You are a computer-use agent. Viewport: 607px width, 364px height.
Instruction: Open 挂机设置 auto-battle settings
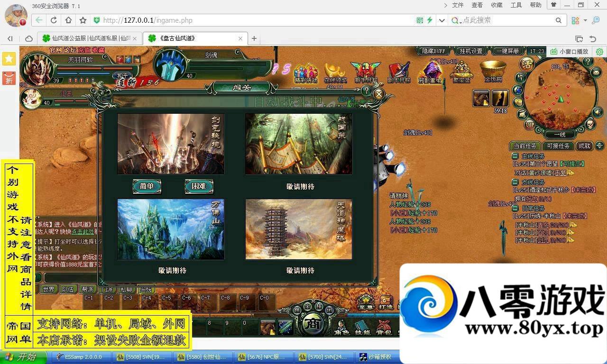(471, 51)
